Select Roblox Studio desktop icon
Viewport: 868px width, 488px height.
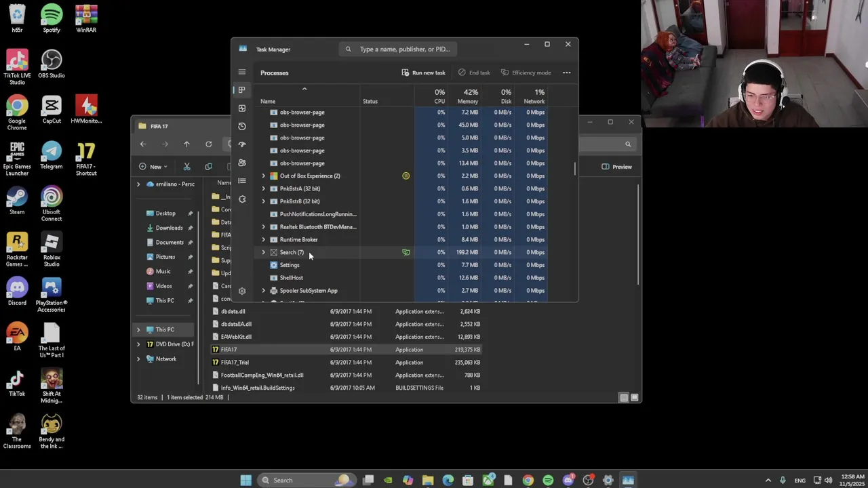[52, 249]
